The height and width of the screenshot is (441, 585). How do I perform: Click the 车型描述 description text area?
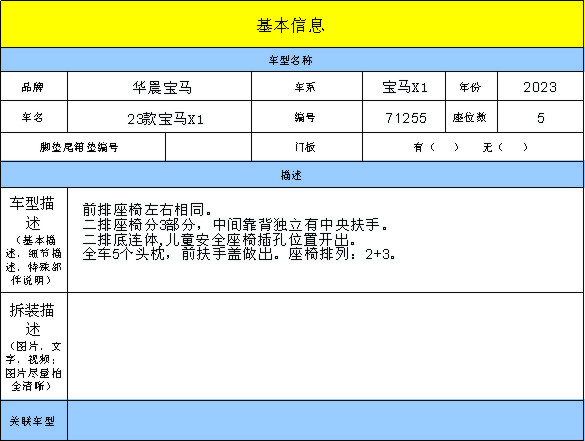(x=325, y=240)
